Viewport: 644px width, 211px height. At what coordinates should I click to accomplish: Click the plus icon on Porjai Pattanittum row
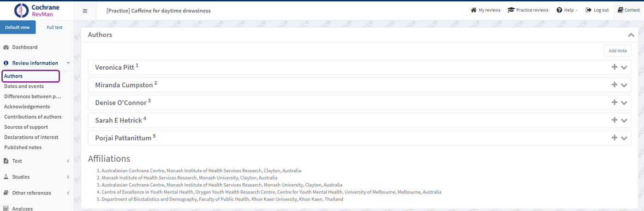click(x=614, y=138)
